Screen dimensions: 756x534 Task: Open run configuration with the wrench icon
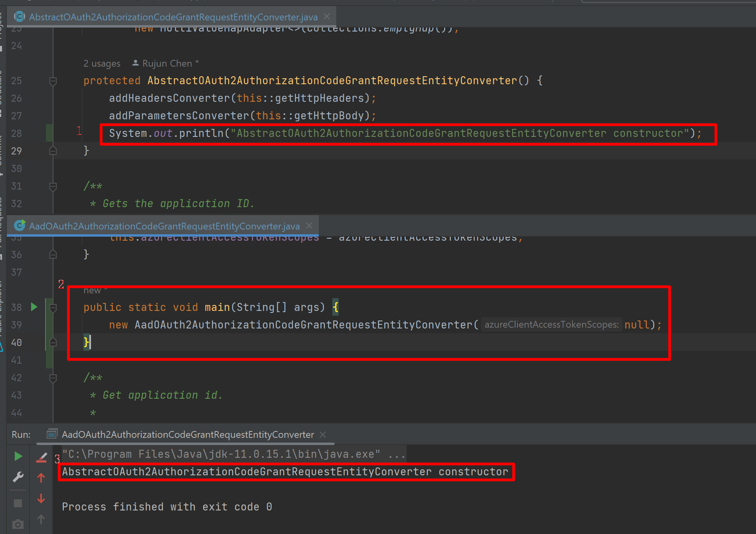point(18,477)
